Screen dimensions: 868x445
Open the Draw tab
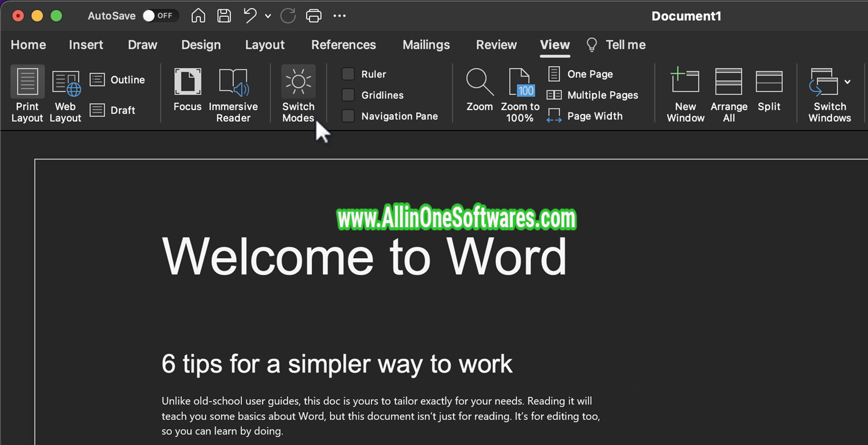(x=142, y=45)
